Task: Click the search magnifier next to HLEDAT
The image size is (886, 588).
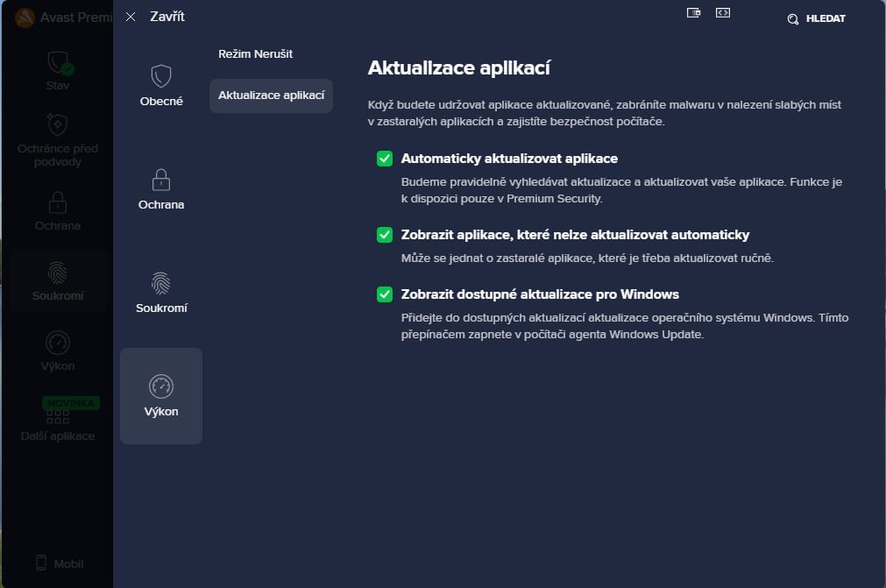Action: point(792,18)
